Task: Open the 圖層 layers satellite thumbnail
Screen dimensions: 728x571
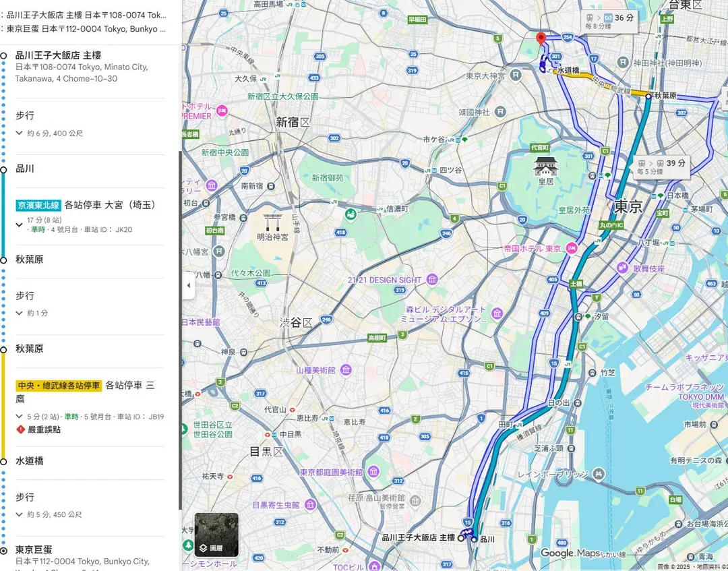Action: click(216, 535)
